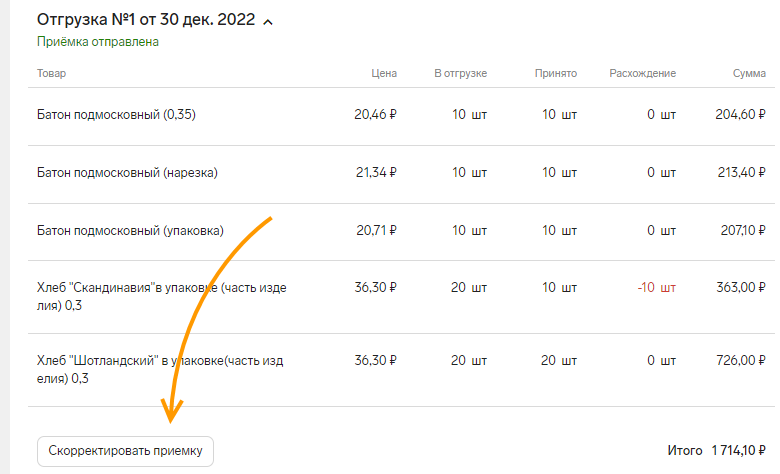Viewport: 780px width, 474px height.
Task: Click the Итого 1 714,10 ₽ total
Action: (x=716, y=451)
